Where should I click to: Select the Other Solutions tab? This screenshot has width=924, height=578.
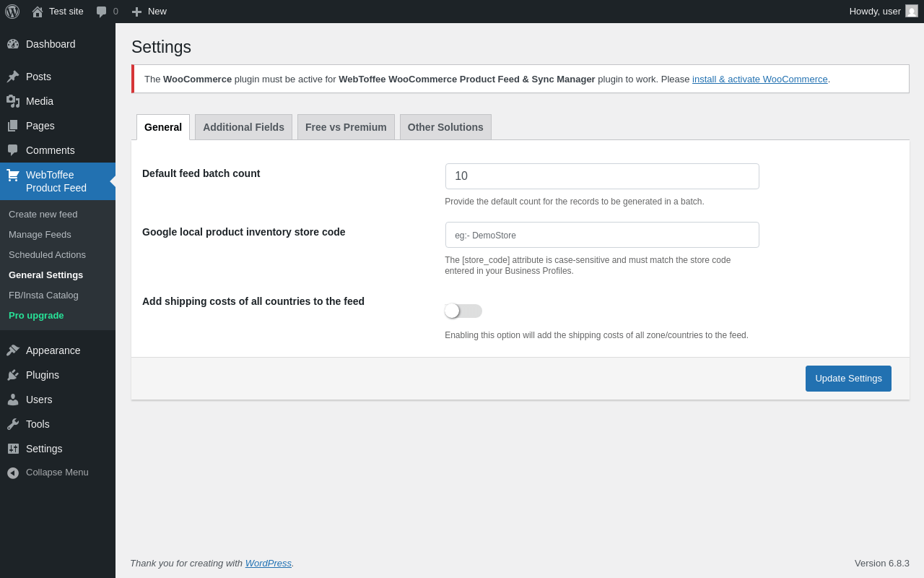click(x=445, y=127)
